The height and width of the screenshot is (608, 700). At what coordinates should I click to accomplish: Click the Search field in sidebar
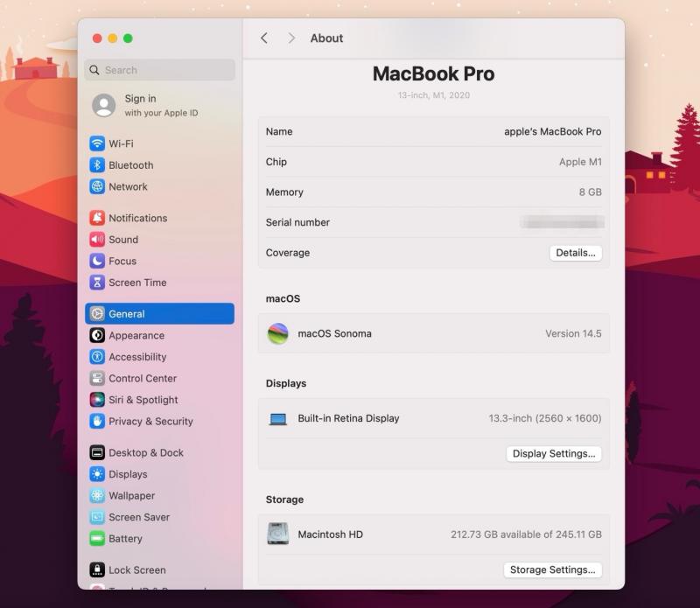[160, 70]
